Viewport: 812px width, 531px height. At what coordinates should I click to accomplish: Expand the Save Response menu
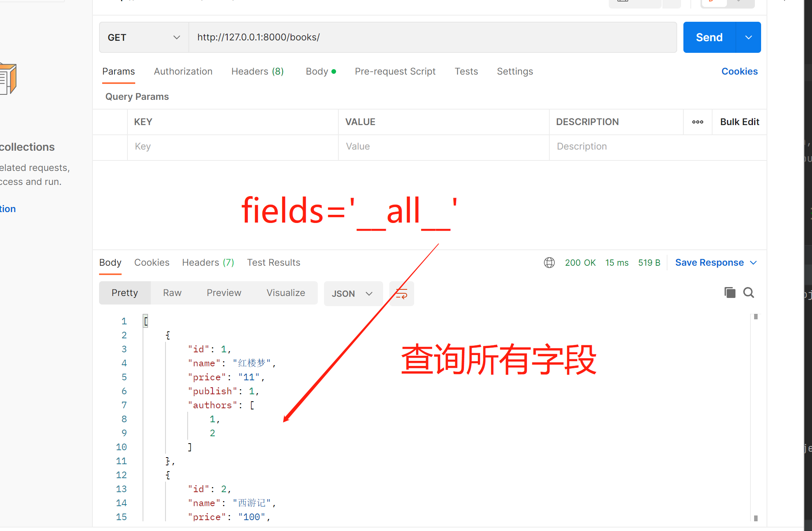click(753, 263)
